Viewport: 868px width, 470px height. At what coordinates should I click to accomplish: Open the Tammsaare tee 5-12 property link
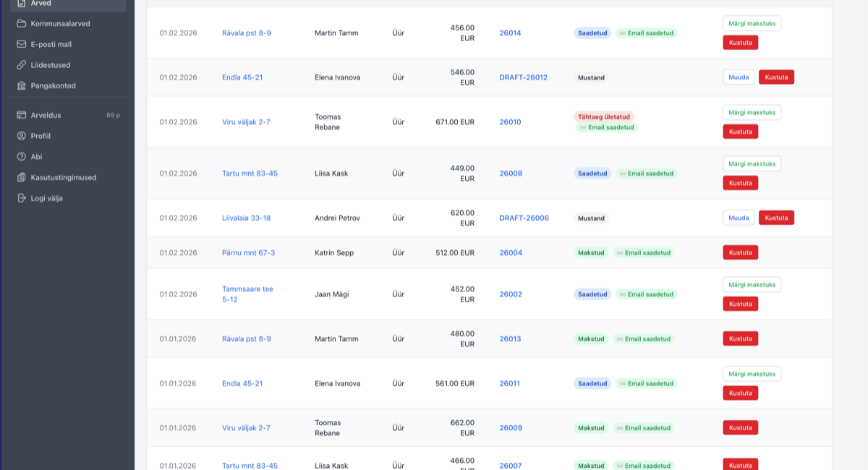(x=247, y=294)
